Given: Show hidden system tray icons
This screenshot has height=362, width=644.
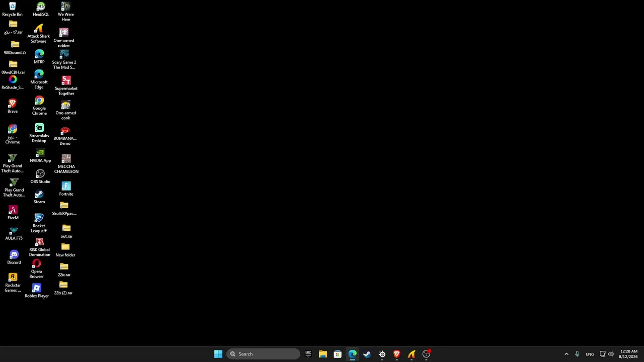Looking at the screenshot, I should tap(567, 354).
